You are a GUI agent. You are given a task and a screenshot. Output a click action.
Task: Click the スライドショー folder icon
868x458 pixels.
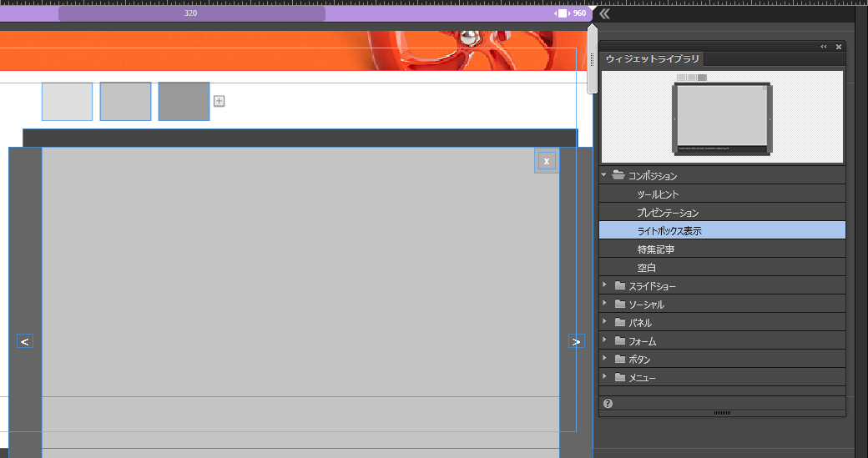coord(620,285)
